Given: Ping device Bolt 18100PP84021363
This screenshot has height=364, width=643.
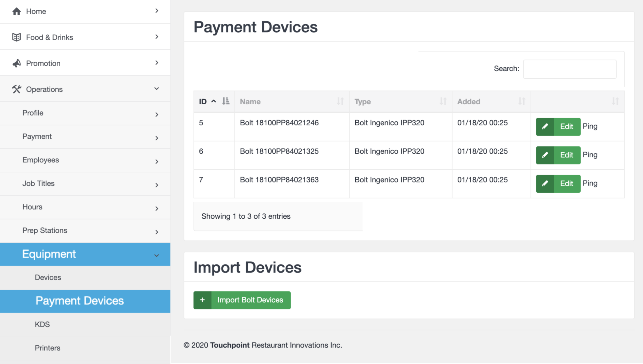Looking at the screenshot, I should 590,183.
